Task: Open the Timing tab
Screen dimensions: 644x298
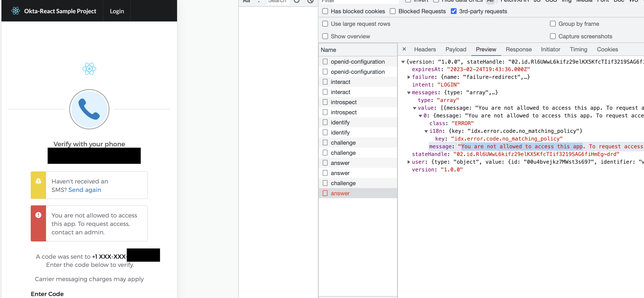Action: click(578, 49)
